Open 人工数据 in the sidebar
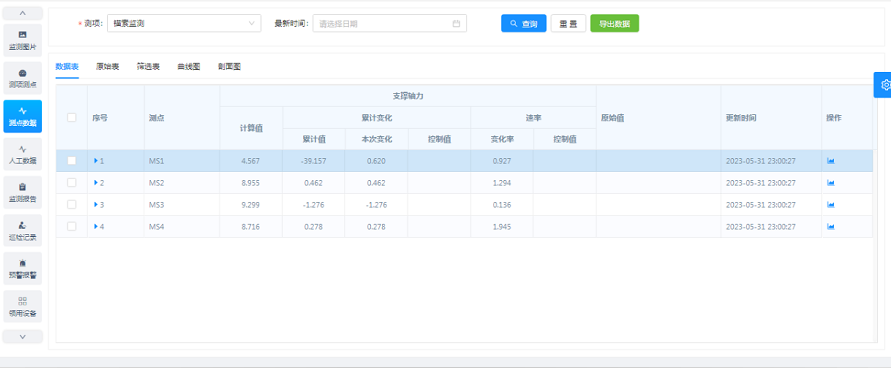The height and width of the screenshot is (368, 891). 23,154
